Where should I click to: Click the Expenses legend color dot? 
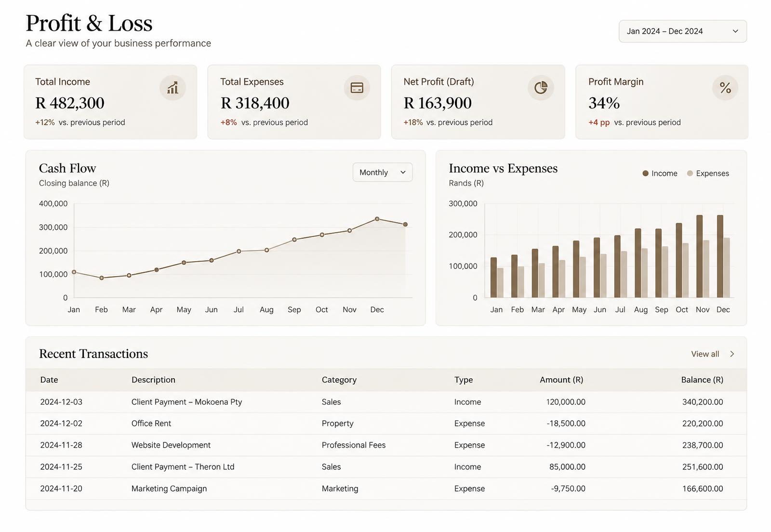coord(690,173)
